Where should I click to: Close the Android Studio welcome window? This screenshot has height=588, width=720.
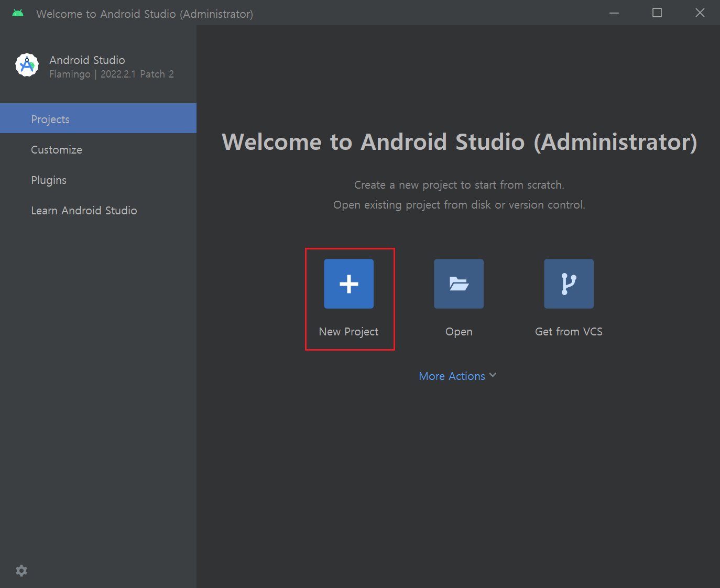click(700, 13)
